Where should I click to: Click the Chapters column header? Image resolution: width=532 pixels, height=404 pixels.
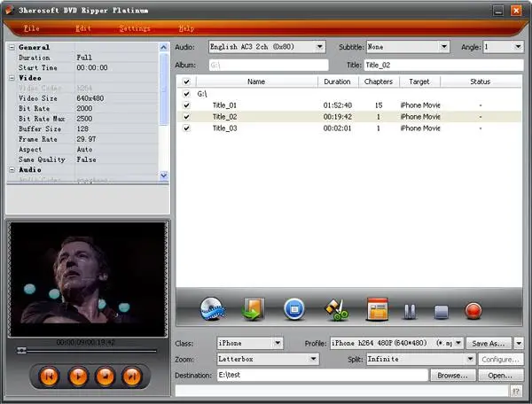click(x=379, y=82)
